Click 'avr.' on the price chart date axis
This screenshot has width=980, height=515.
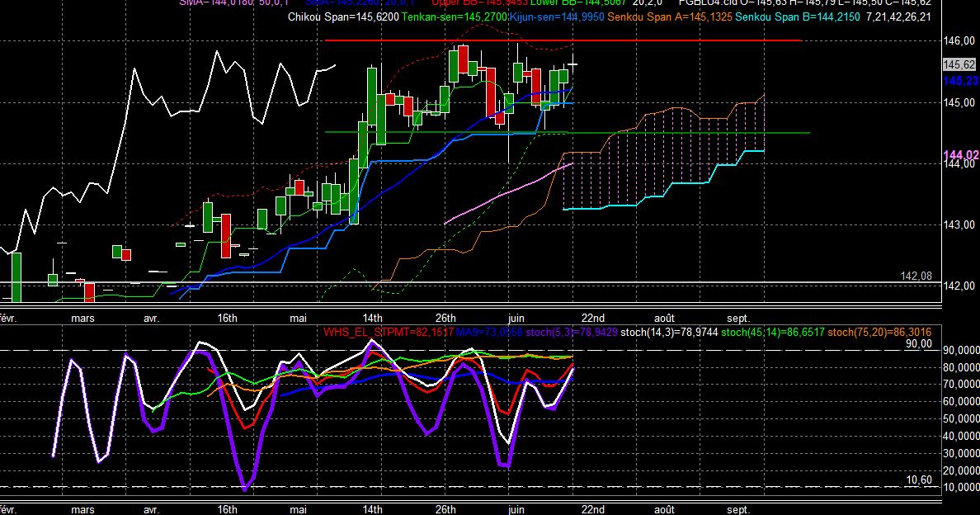point(151,318)
